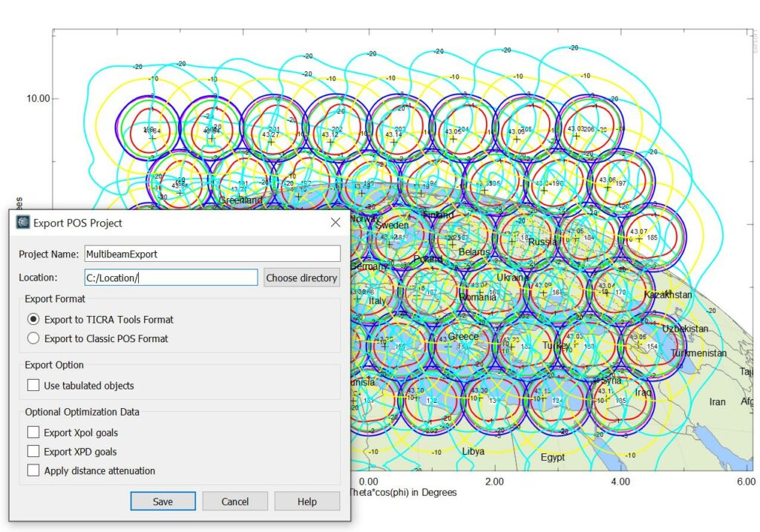Close the Export POS Project dialog
This screenshot has height=532, width=760.
(335, 223)
